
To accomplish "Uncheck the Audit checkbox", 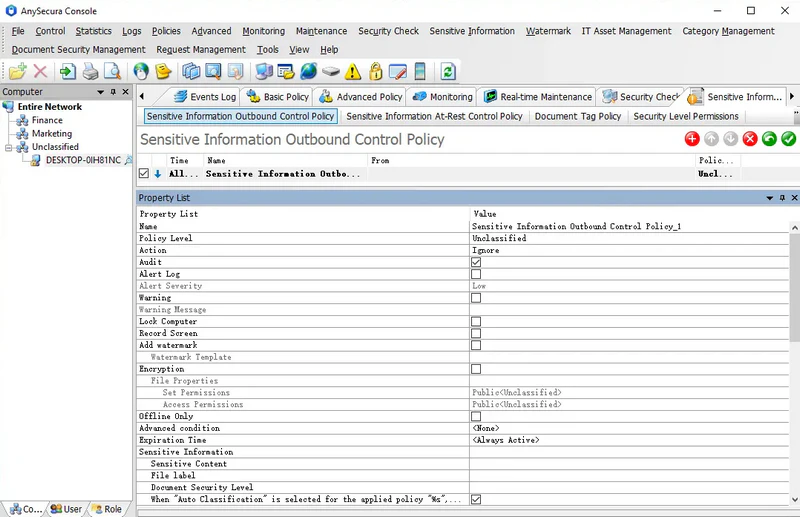I will coord(476,262).
